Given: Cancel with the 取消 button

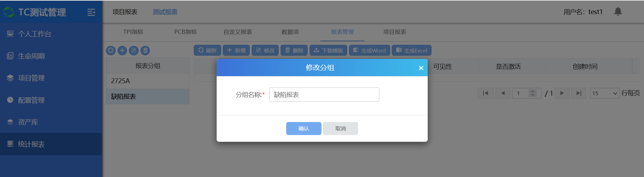Looking at the screenshot, I should point(341,128).
